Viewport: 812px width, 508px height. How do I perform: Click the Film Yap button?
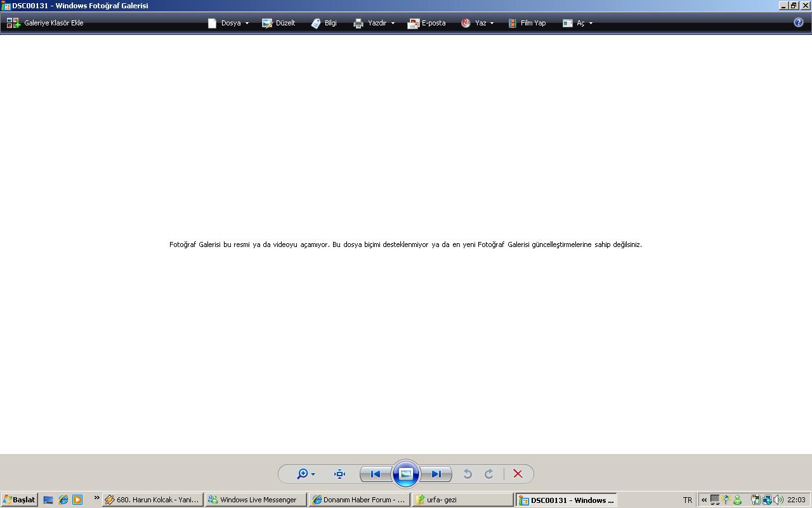click(x=527, y=23)
